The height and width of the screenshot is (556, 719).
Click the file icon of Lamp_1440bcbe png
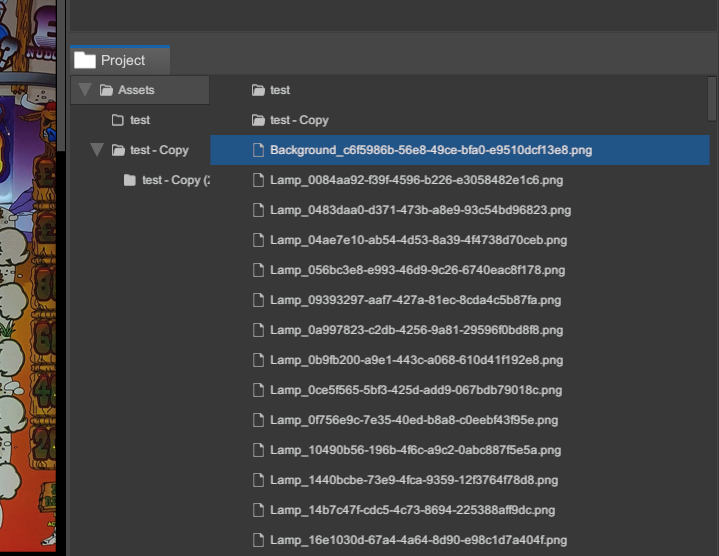[258, 480]
